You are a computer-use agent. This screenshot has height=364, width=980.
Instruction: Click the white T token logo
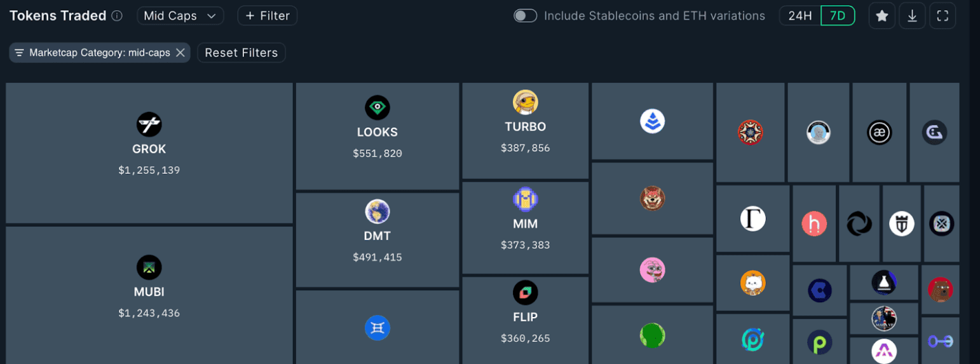pyautogui.click(x=753, y=219)
